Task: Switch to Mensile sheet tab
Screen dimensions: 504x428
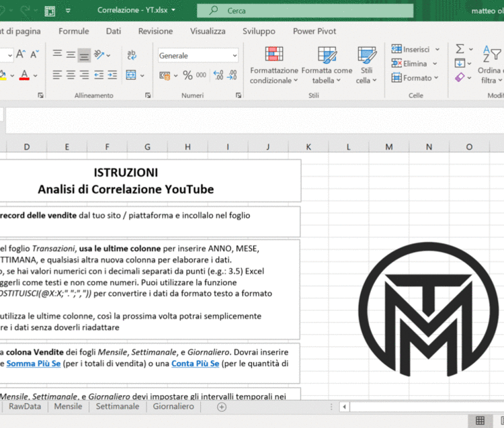Action: pyautogui.click(x=68, y=406)
